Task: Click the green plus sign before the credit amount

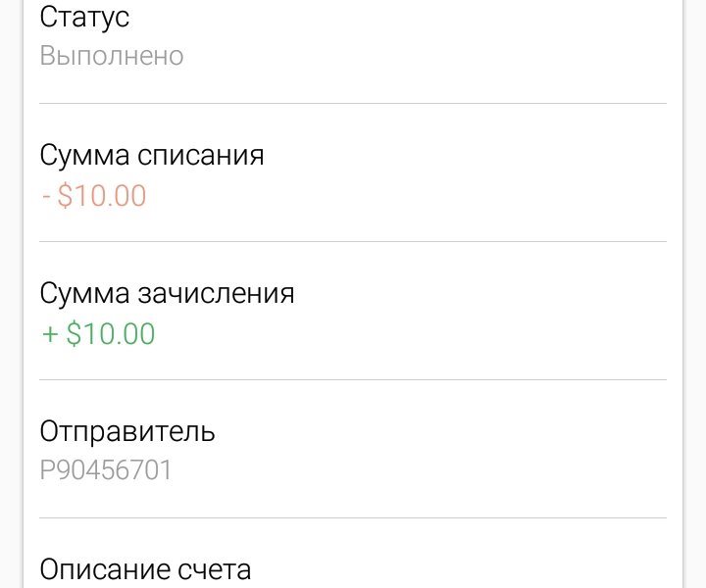Action: point(50,335)
